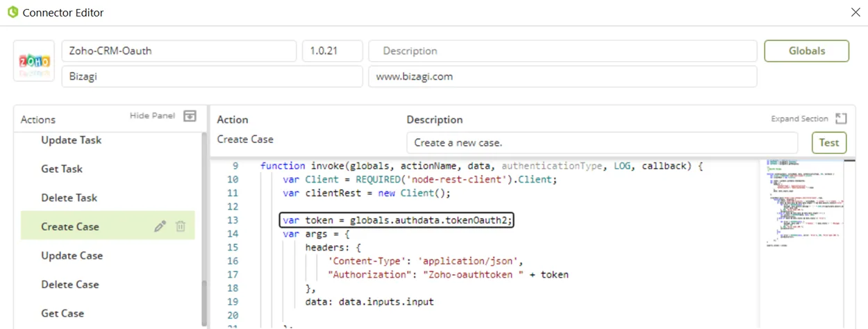This screenshot has width=868, height=329.
Task: Open the Globals settings button
Action: [806, 51]
